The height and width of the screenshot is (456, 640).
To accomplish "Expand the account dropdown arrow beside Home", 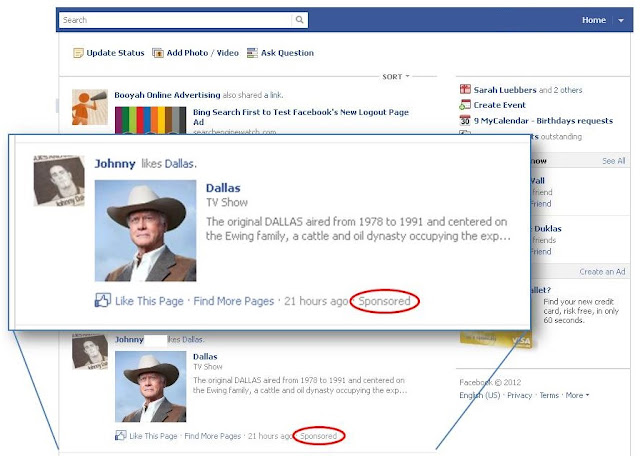I will [x=621, y=20].
